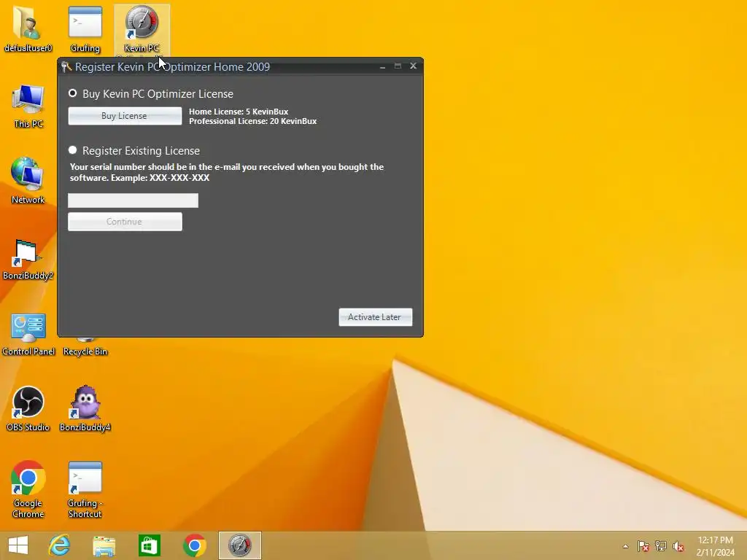Select the Grufing - Shortcut desktop icon

(85, 489)
